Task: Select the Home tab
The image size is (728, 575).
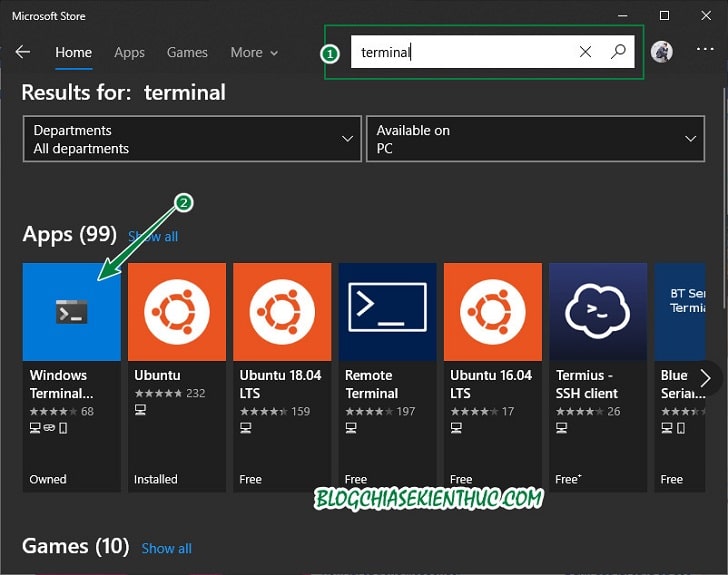Action: (73, 52)
